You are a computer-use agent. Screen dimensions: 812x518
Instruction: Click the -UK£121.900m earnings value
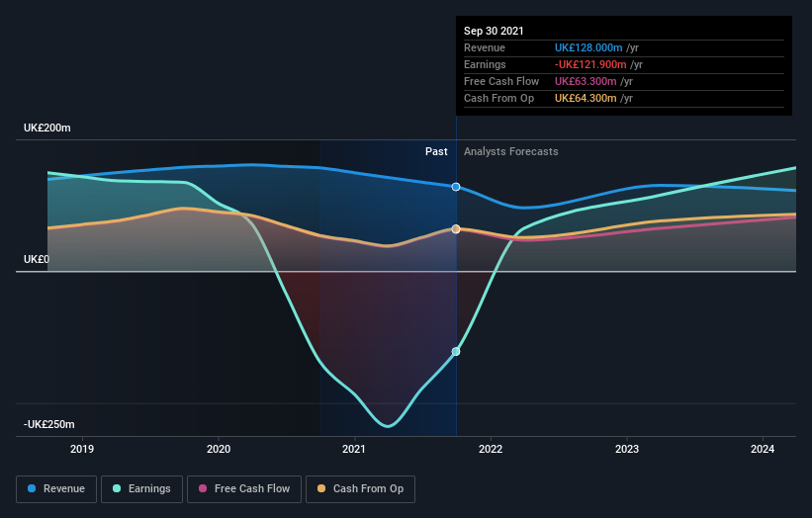pyautogui.click(x=590, y=64)
